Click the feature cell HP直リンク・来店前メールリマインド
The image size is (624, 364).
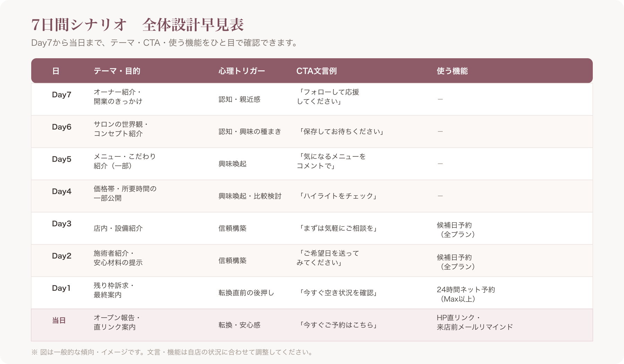[x=475, y=322]
